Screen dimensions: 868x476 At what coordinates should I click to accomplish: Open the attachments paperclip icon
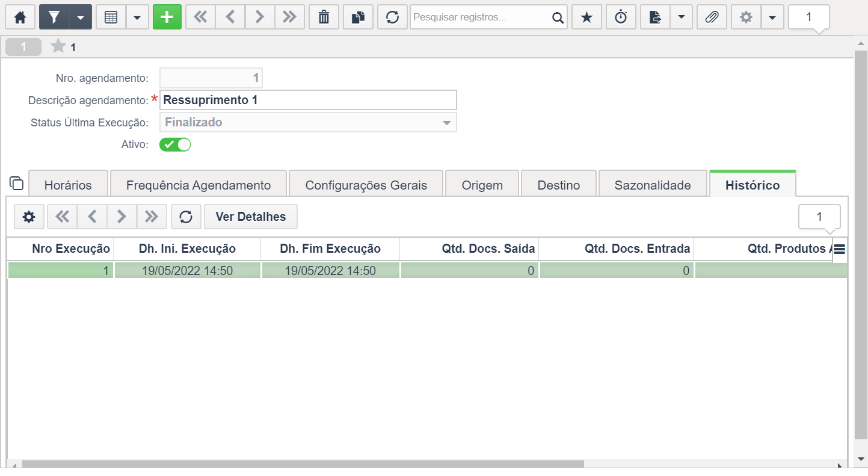[x=712, y=17]
